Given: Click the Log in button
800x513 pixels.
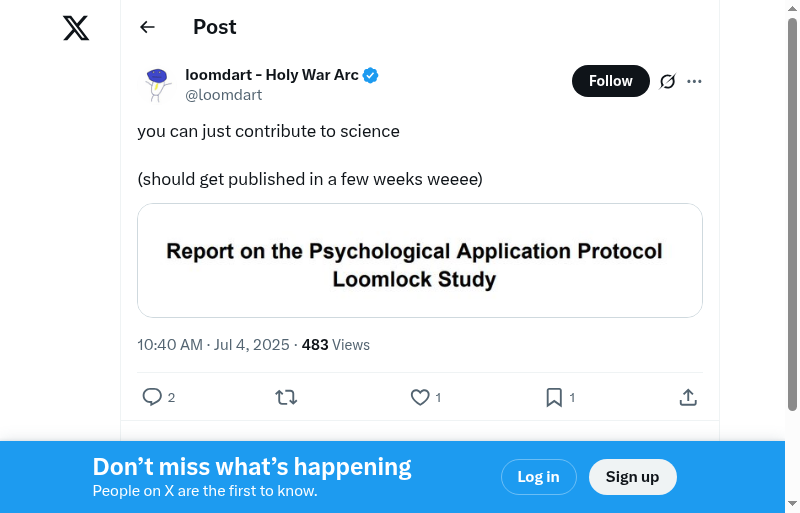Looking at the screenshot, I should coord(538,477).
